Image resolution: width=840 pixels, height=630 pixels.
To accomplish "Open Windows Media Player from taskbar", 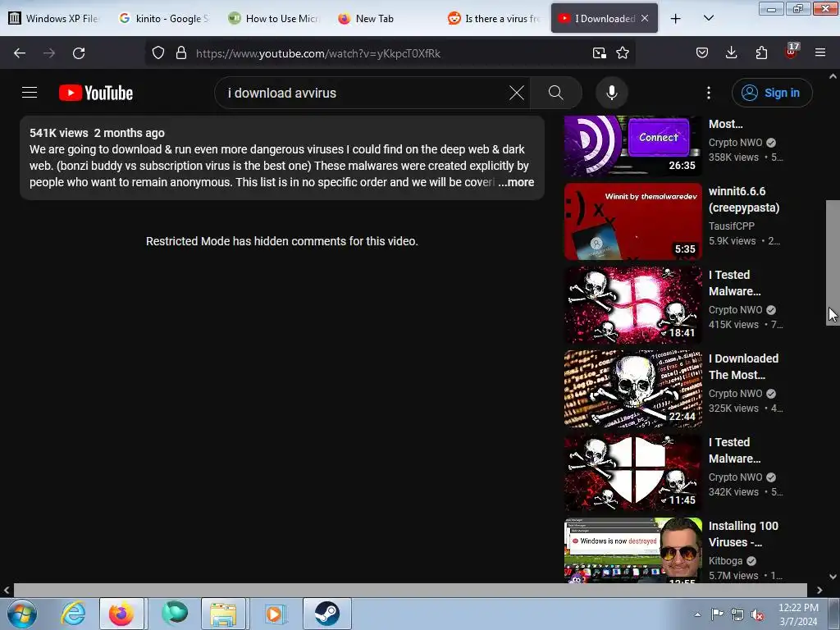I will tap(274, 614).
